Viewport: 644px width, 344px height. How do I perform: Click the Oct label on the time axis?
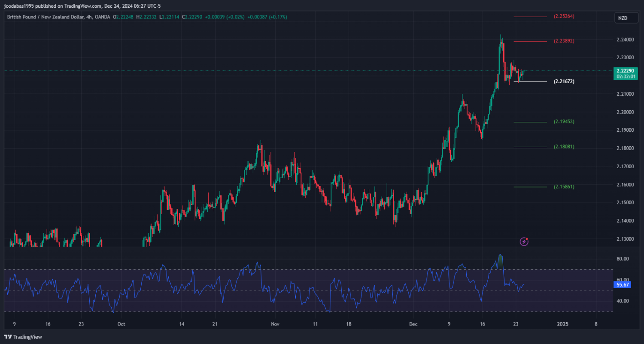(121, 324)
